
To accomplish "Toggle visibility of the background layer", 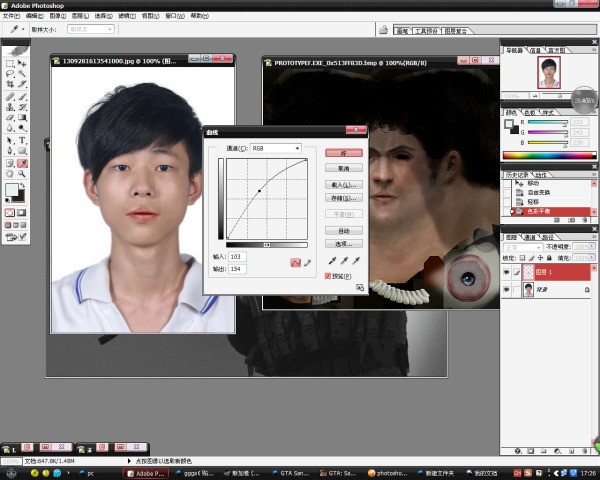I will click(x=507, y=290).
